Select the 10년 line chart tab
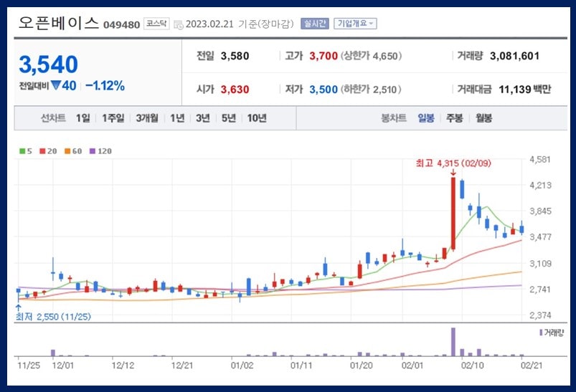 [257, 118]
